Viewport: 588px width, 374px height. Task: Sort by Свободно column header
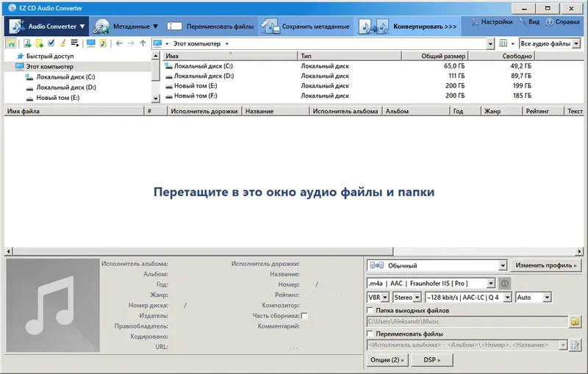[501, 56]
